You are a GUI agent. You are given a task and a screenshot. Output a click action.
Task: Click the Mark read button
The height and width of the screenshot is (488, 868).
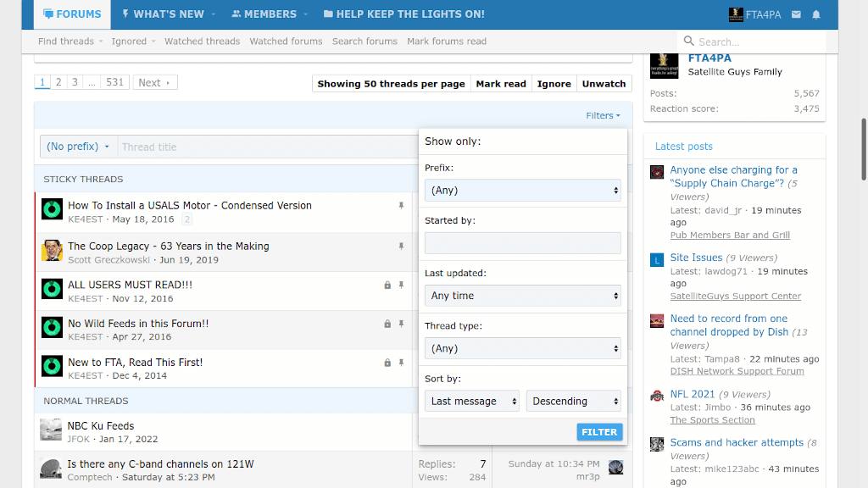(501, 84)
